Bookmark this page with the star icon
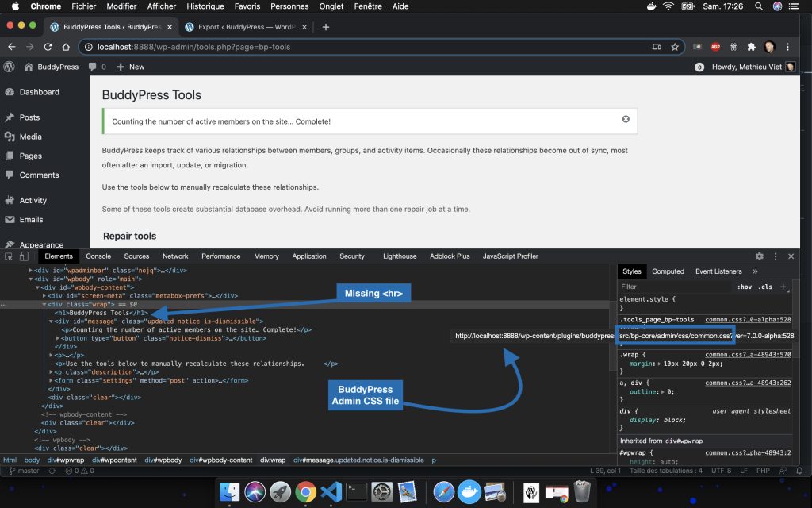The image size is (812, 508). pyautogui.click(x=675, y=47)
